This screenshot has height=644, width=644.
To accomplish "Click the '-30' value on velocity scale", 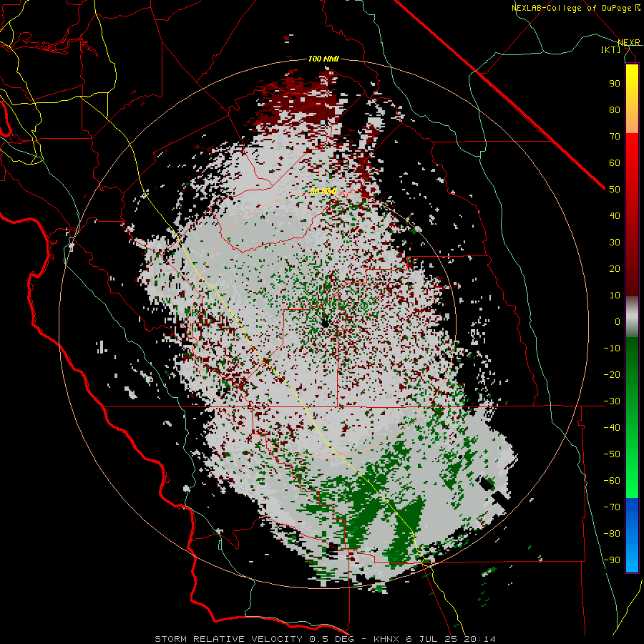I will [612, 401].
